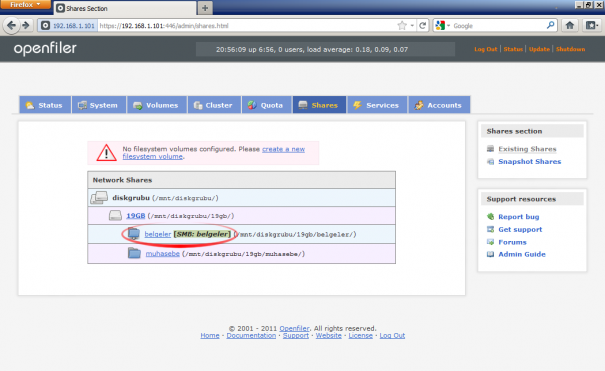Click the Admin Guide support link
The image size is (605, 371).
[x=522, y=255]
